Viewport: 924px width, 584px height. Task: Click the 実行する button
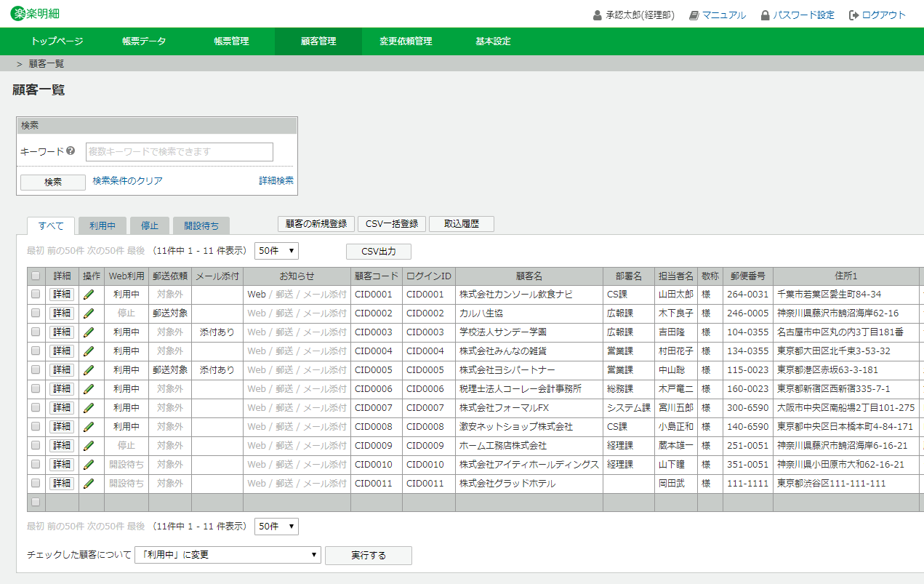(369, 556)
